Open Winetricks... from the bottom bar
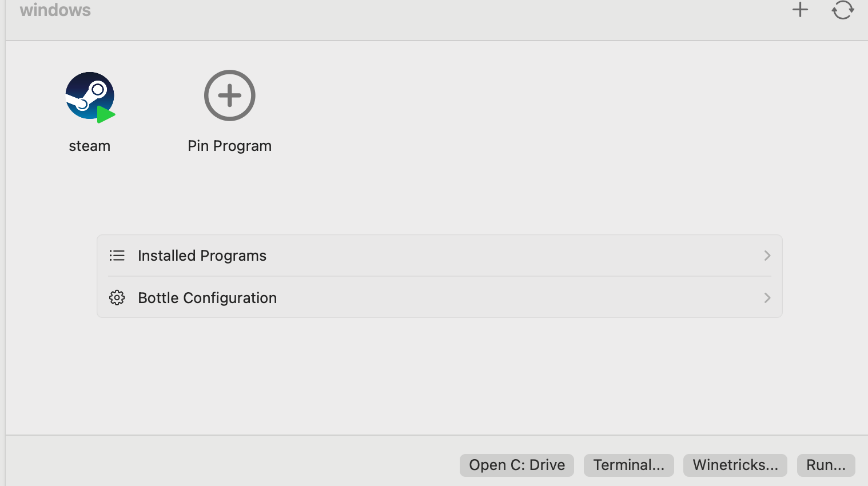This screenshot has width=868, height=486. point(735,465)
